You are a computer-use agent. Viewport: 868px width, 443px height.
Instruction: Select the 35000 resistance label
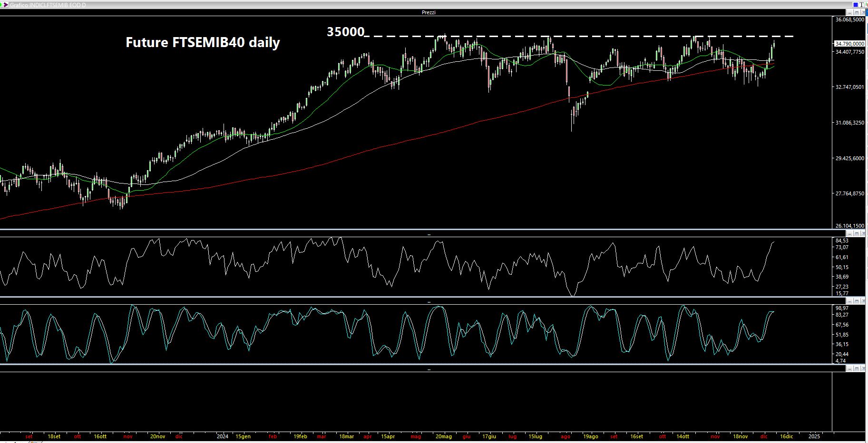345,32
